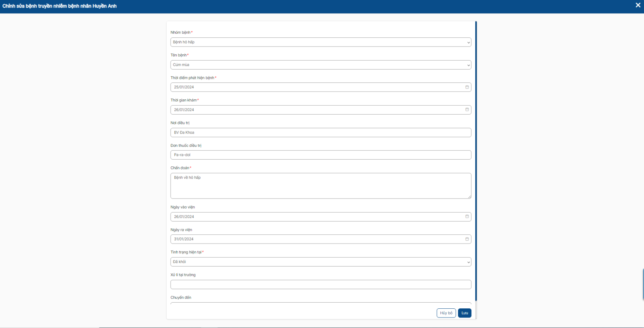Open calendar for Ngày vào viện
Screen dimensions: 644x328
click(467, 217)
